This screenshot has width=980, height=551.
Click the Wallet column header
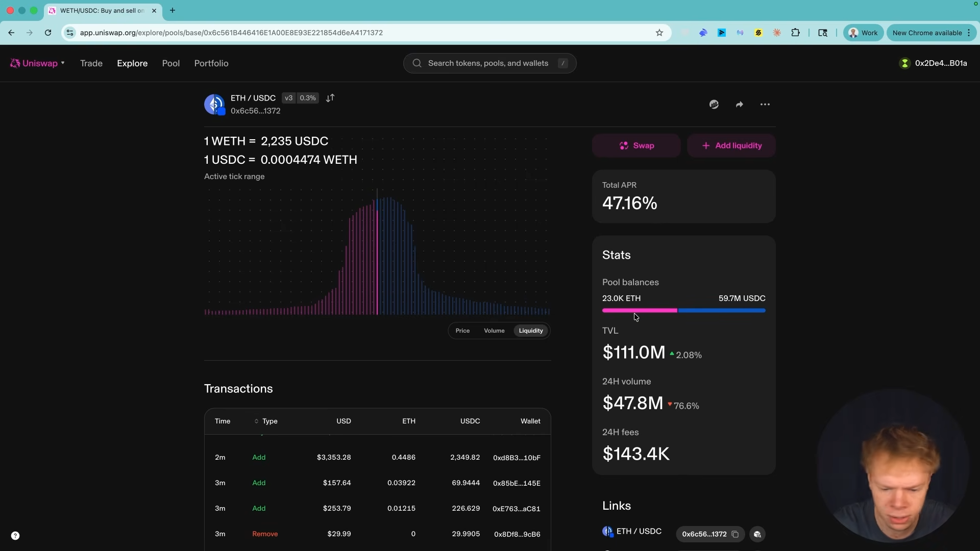530,421
